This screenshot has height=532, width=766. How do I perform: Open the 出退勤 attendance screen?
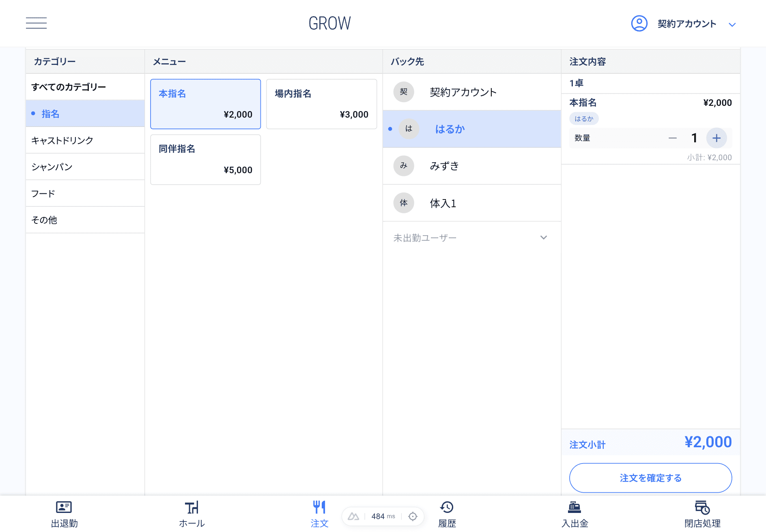[x=64, y=514]
